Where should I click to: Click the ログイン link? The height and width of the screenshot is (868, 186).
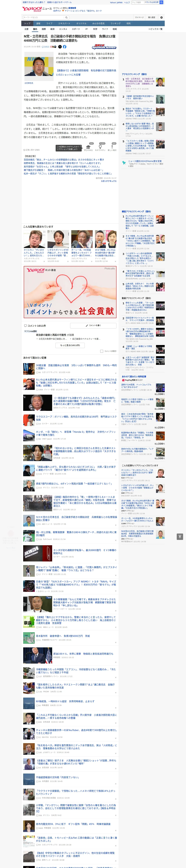tap(57, 11)
